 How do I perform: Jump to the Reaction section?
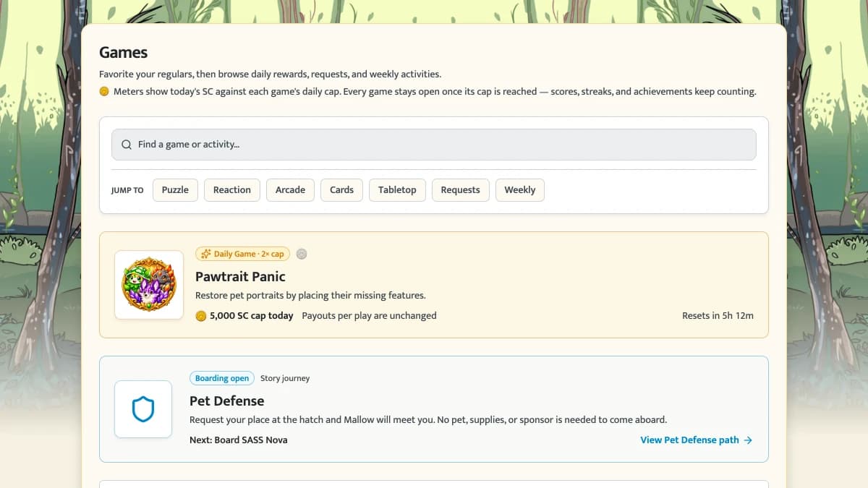tap(232, 190)
